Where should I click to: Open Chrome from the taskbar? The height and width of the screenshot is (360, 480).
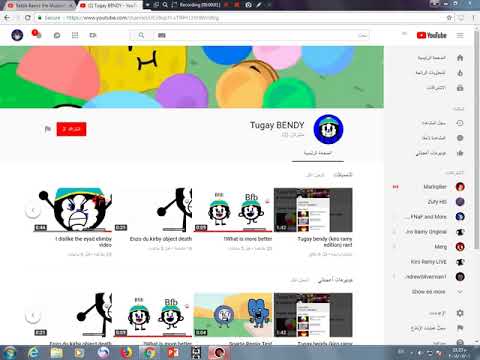pyautogui.click(x=149, y=352)
